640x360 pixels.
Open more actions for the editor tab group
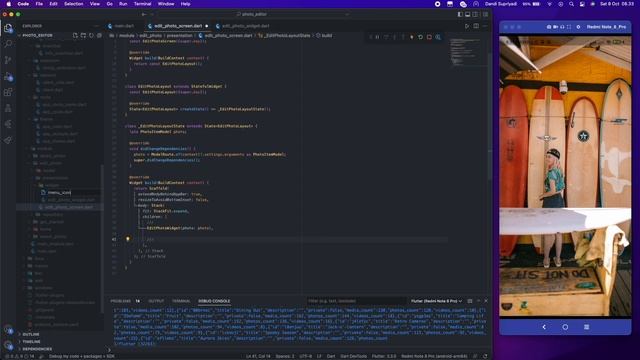point(485,26)
